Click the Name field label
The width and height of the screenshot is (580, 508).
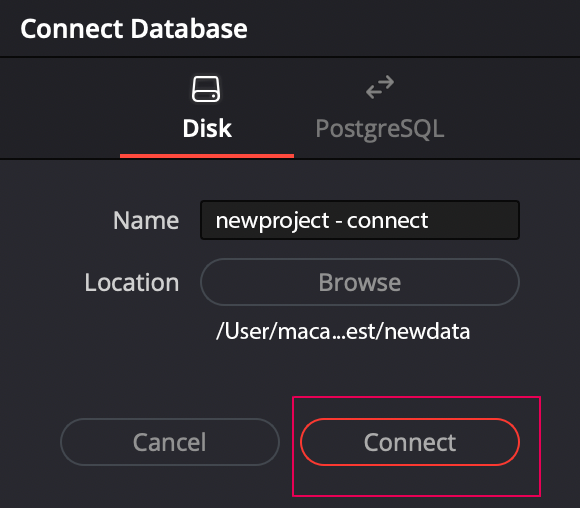click(x=146, y=221)
